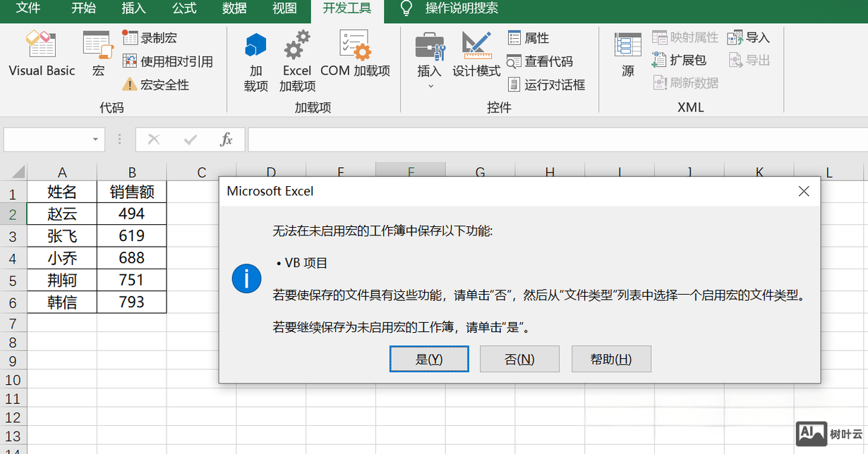The width and height of the screenshot is (868, 454).
Task: Expand the Name Box dropdown arrow
Action: tap(95, 140)
